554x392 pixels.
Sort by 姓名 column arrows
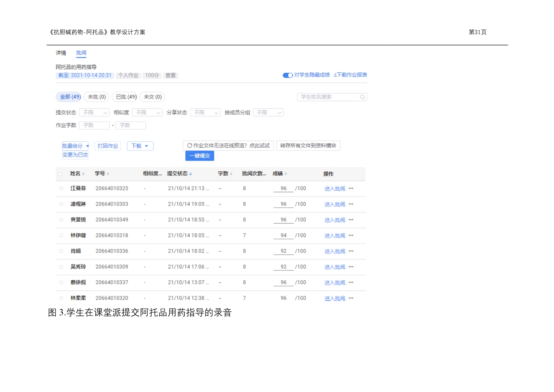[83, 174]
